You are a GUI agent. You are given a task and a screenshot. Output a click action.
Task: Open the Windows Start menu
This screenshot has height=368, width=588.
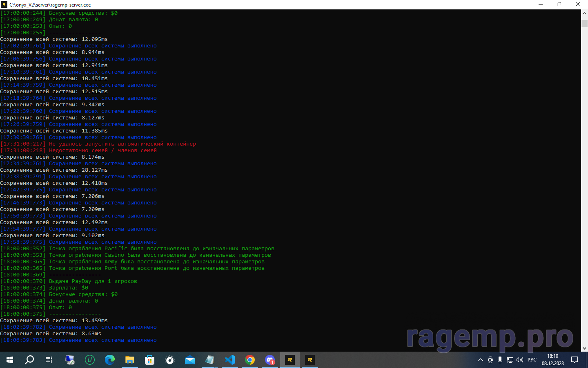pos(10,360)
